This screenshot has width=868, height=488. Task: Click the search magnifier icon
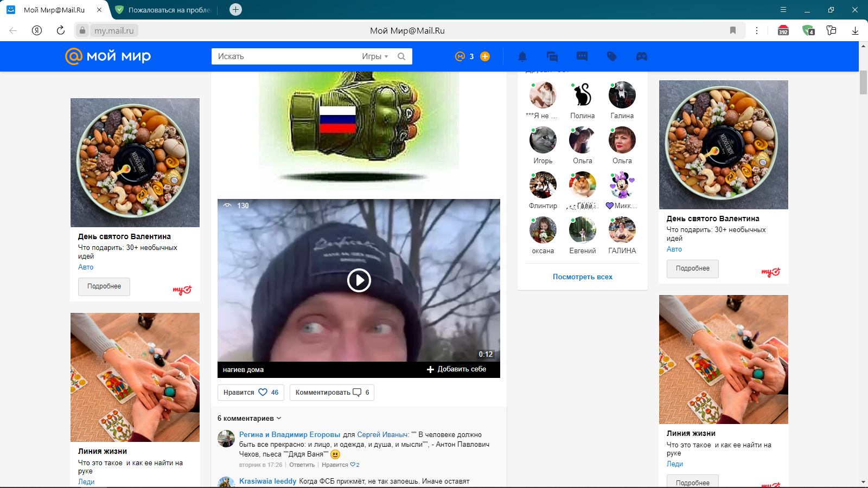(401, 56)
